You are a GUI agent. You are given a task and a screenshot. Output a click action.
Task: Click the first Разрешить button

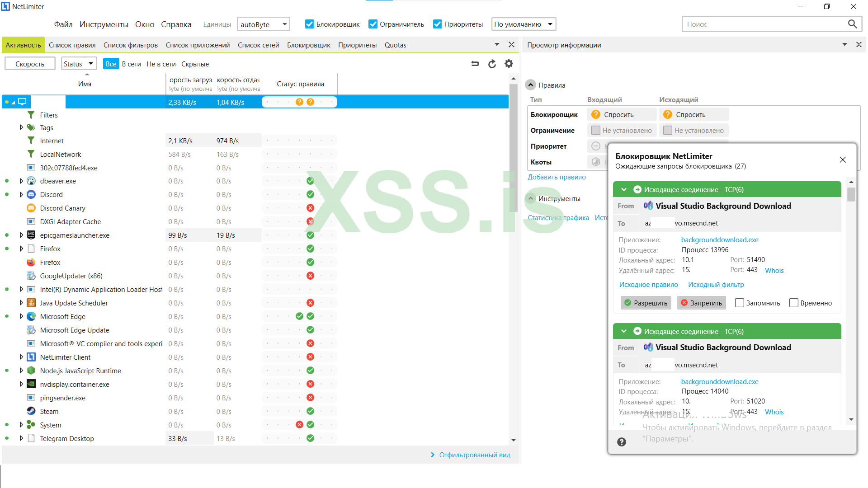(x=646, y=303)
